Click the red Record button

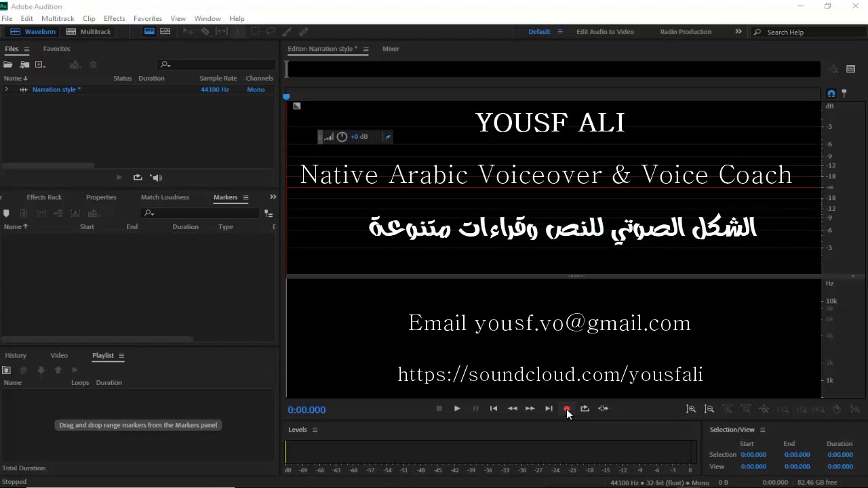pyautogui.click(x=567, y=409)
